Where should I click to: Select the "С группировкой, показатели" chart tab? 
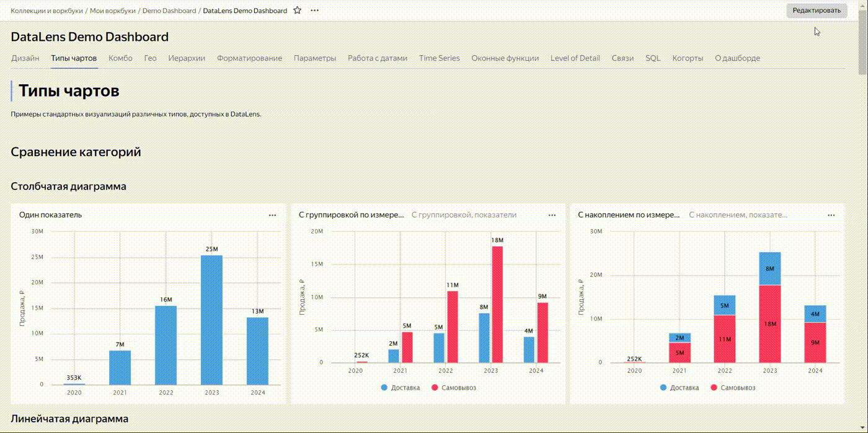[464, 215]
